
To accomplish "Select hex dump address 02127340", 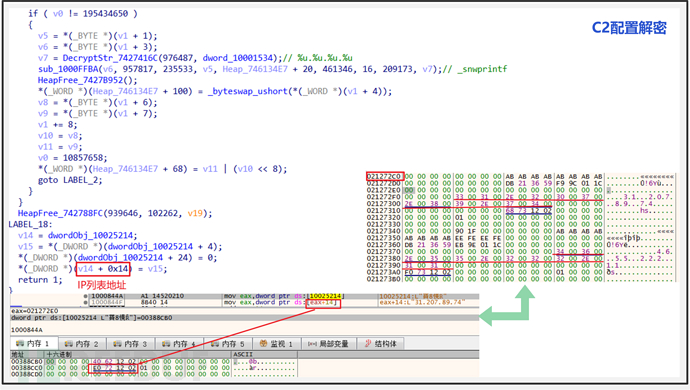I will 384,231.
